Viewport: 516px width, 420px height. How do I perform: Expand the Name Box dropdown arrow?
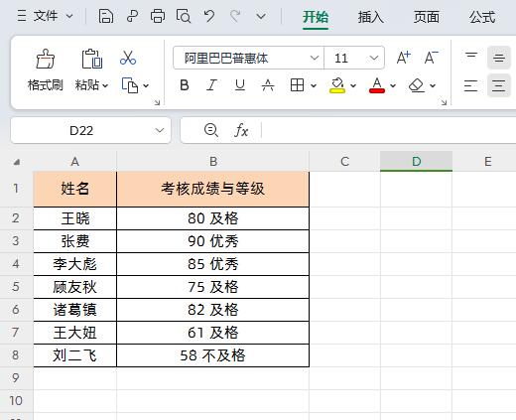(160, 130)
